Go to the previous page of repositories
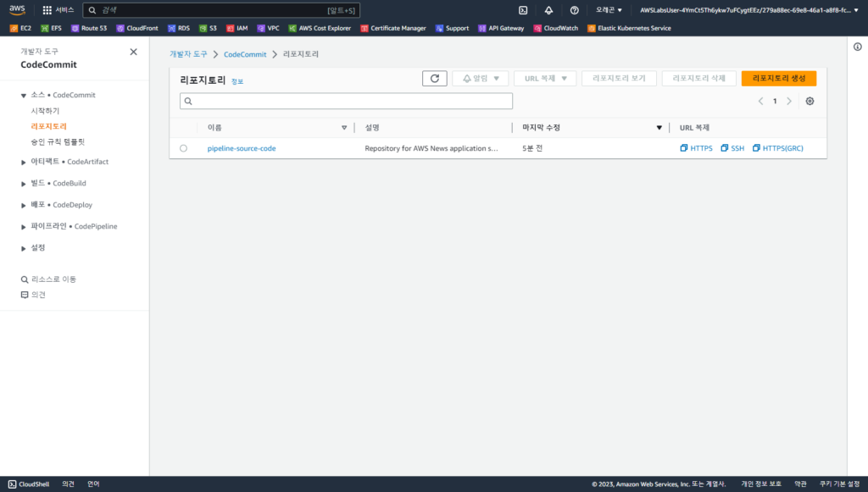Screen dimensions: 868x492 pos(760,101)
